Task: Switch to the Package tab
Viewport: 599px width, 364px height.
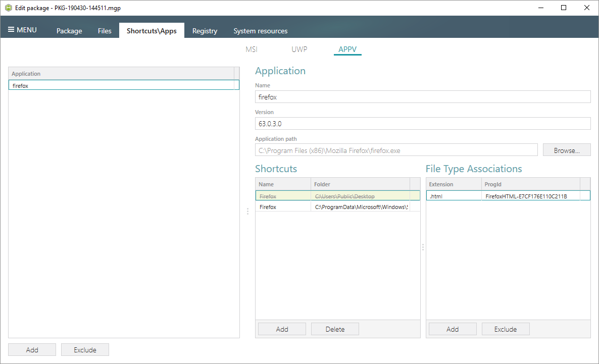Action: point(69,31)
